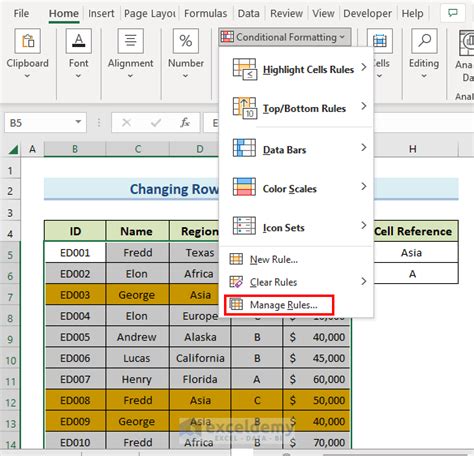Open the Color Scales submenu
This screenshot has height=456, width=474.
click(297, 187)
